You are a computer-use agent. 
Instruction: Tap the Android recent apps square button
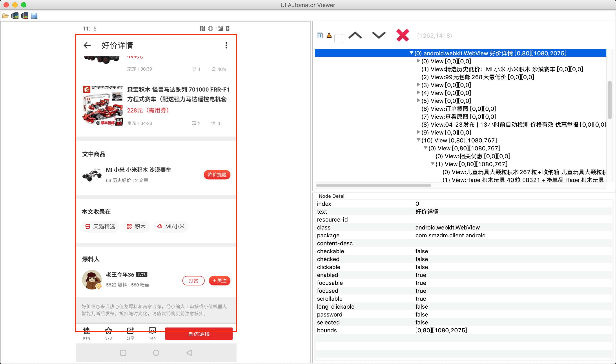click(x=123, y=353)
